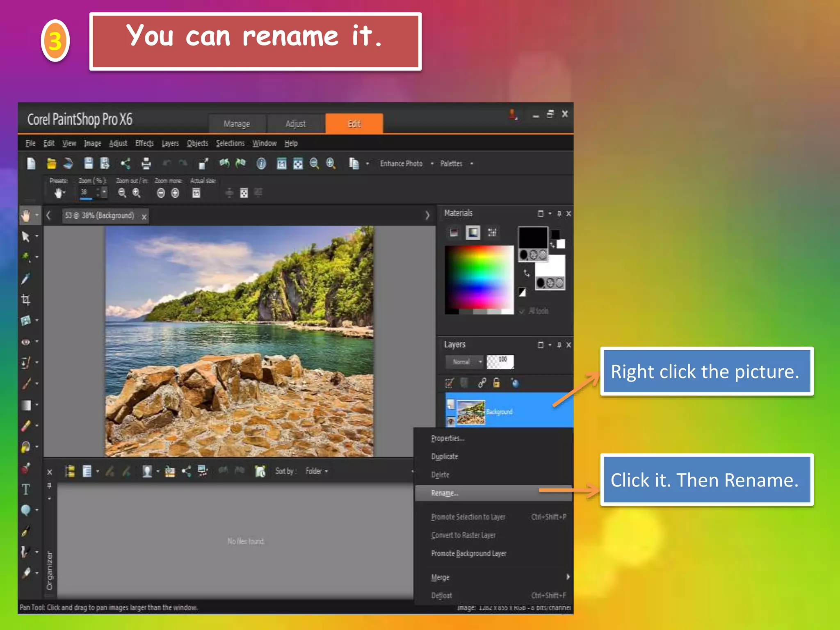Select the Dropper tool
The width and height of the screenshot is (840, 630).
(x=25, y=279)
